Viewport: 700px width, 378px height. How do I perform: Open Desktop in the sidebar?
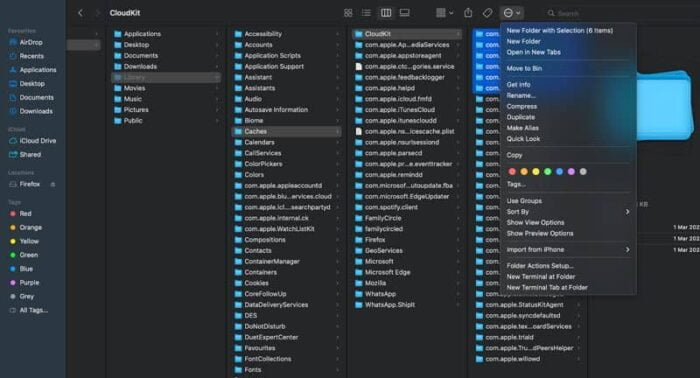(x=31, y=84)
